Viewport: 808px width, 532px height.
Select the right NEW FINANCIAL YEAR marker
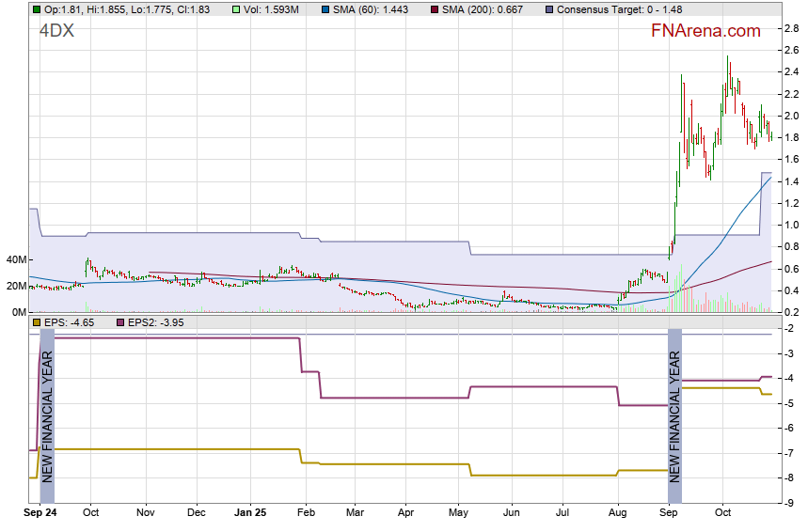(x=673, y=406)
